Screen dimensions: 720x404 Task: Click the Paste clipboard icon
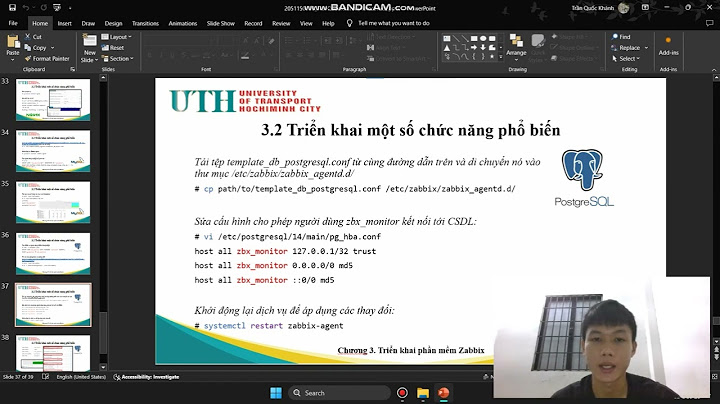13,42
